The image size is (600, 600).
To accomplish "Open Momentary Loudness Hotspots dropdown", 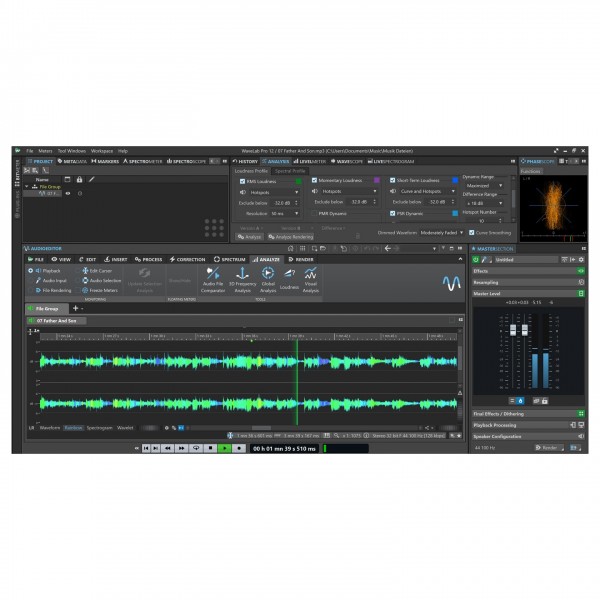I will (x=349, y=191).
